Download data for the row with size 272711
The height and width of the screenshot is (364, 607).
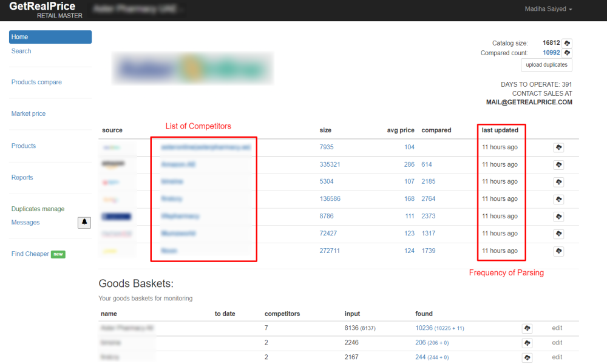558,251
